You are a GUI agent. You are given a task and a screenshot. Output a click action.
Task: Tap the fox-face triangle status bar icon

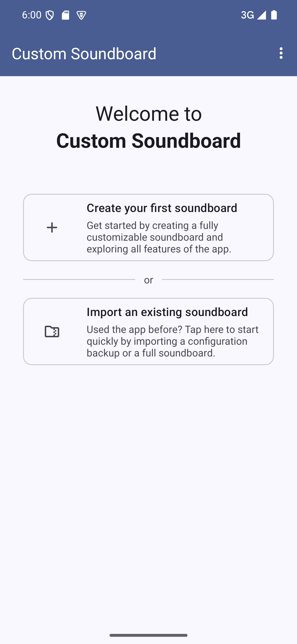(x=81, y=15)
